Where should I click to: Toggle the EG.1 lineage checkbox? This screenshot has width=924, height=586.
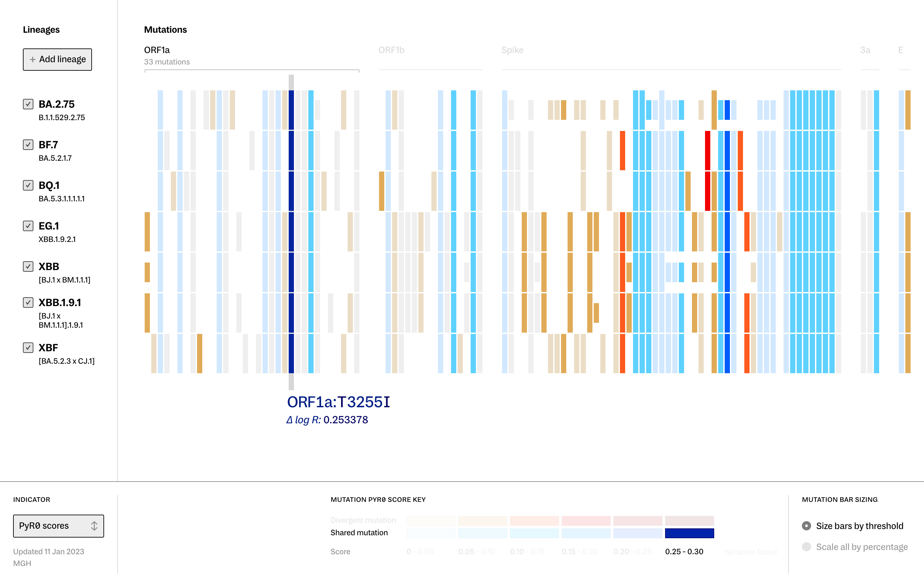tap(28, 226)
